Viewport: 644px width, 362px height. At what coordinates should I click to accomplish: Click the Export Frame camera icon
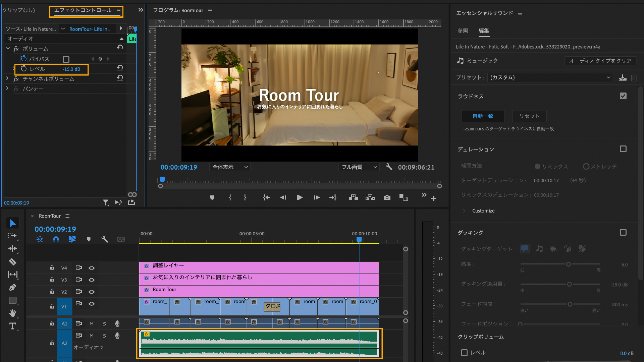tap(387, 198)
